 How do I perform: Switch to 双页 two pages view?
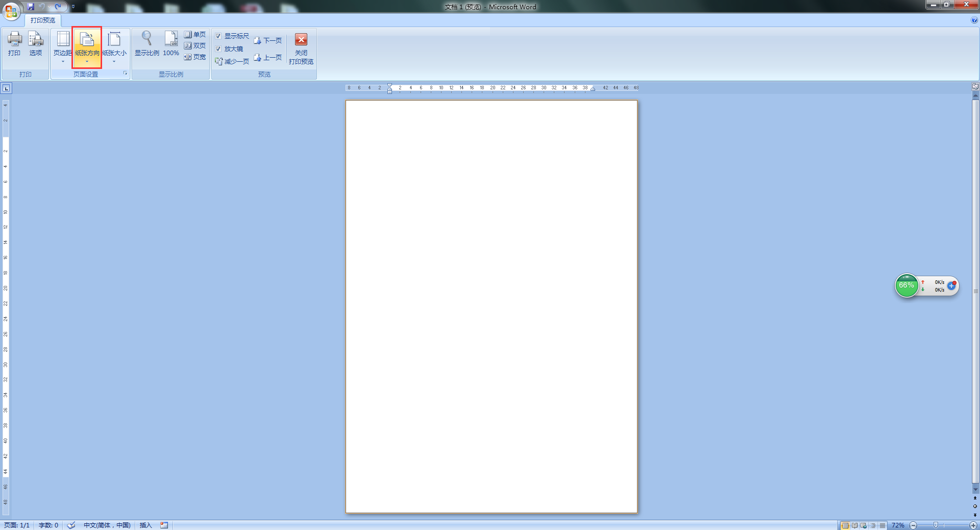(x=195, y=46)
